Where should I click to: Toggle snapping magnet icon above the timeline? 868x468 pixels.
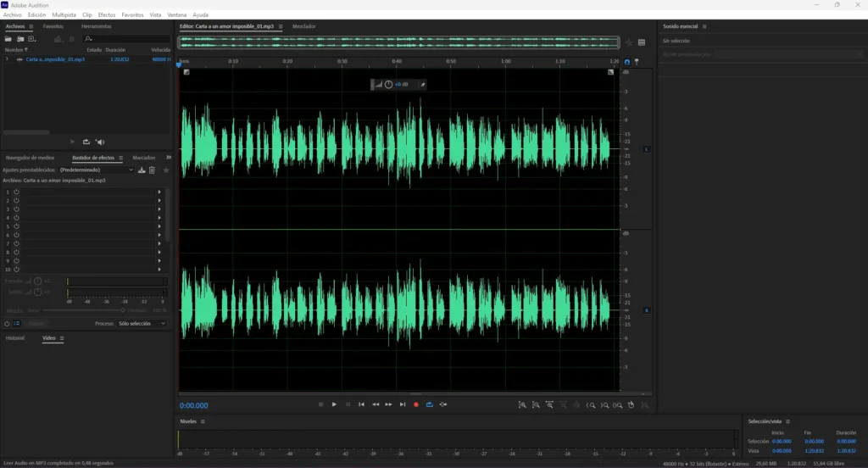click(x=626, y=62)
